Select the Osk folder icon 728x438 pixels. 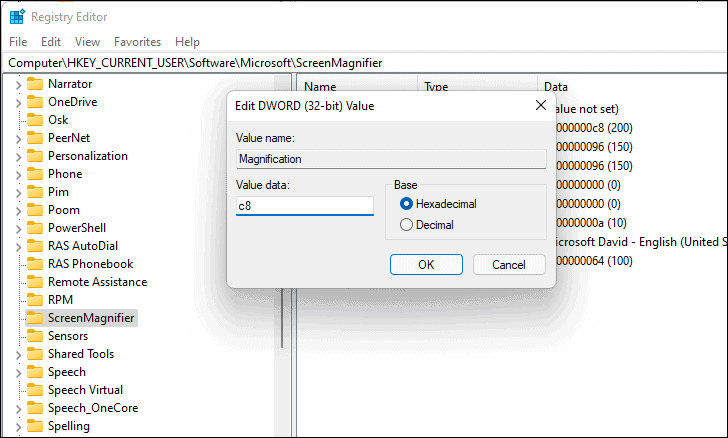point(35,120)
